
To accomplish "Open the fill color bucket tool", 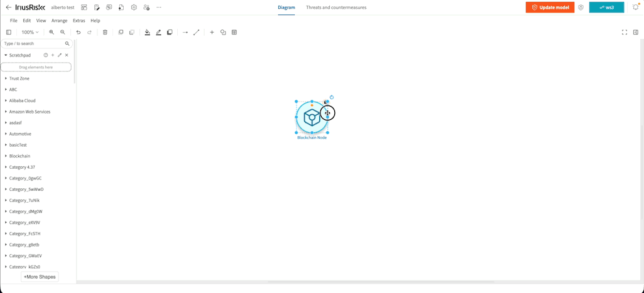I will pyautogui.click(x=148, y=32).
